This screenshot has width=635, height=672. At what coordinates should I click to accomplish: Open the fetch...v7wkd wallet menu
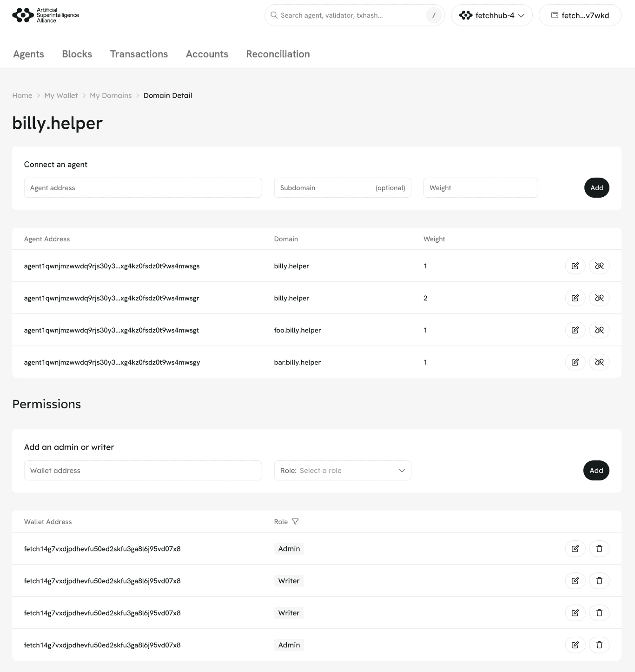(x=580, y=15)
